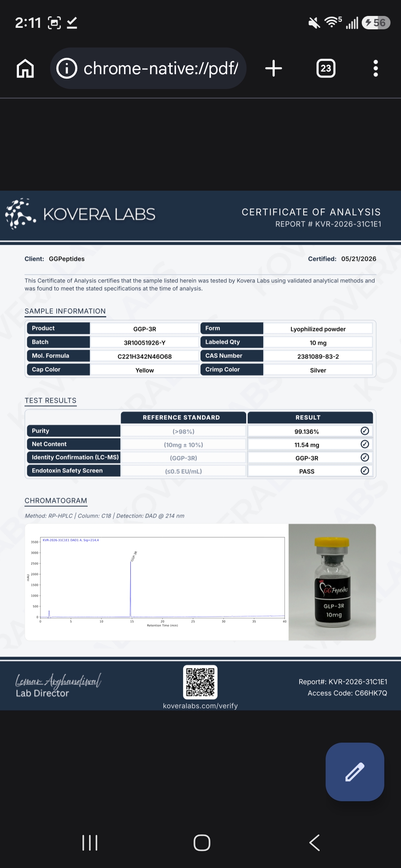Tap the Net Content check mark
The width and height of the screenshot is (401, 868).
(x=365, y=444)
